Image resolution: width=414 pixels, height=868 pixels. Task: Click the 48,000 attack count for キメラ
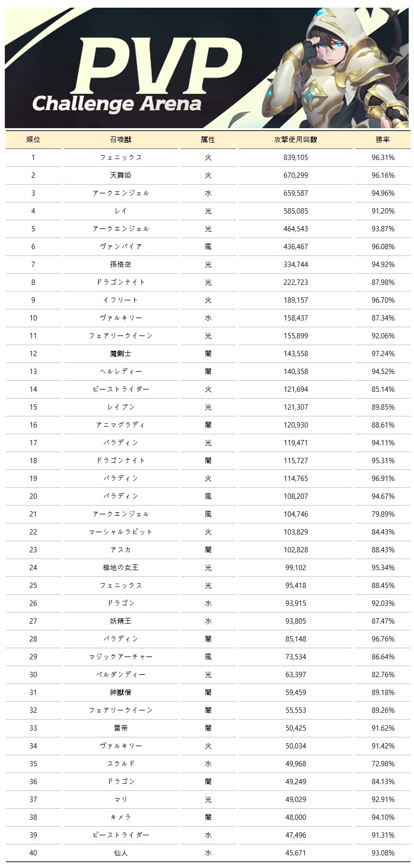(x=296, y=817)
